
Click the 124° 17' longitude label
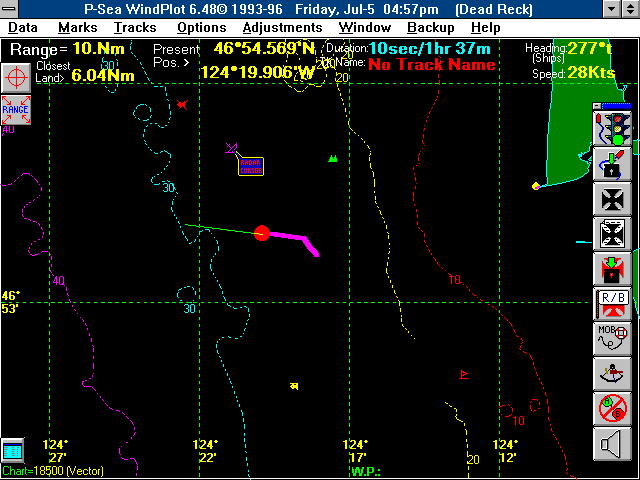click(x=354, y=451)
